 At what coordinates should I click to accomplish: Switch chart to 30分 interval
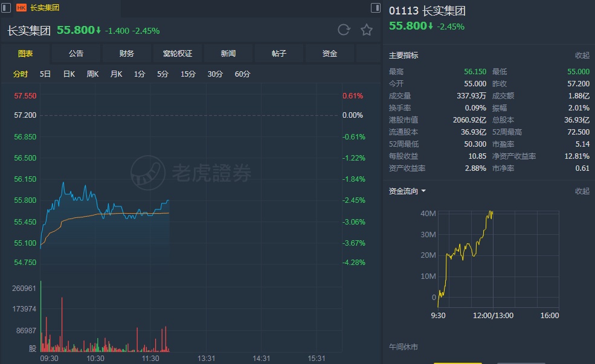coord(215,74)
